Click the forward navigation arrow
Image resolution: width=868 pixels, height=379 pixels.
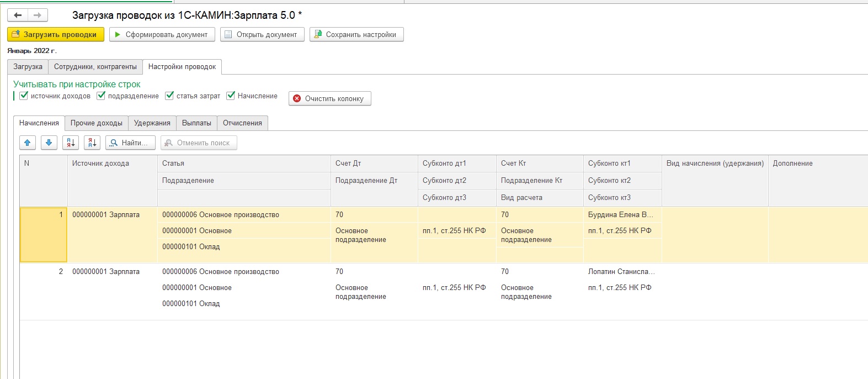pyautogui.click(x=38, y=15)
